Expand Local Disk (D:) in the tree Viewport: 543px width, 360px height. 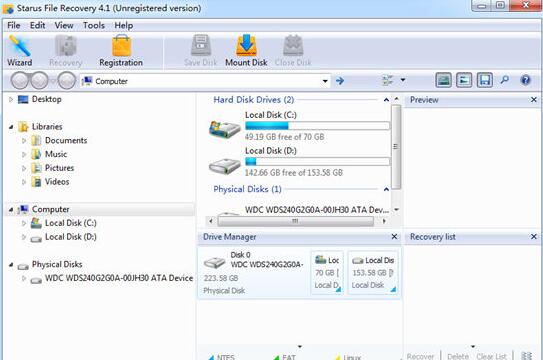tap(24, 237)
